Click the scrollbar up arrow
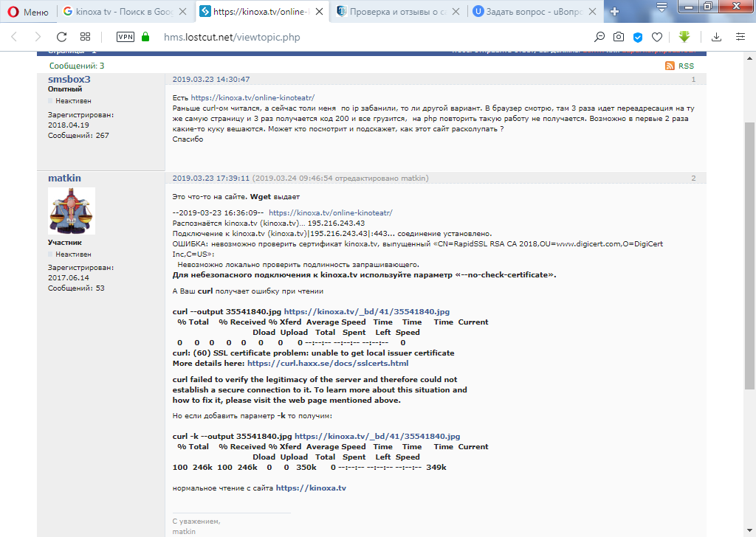This screenshot has width=756, height=537. 750,58
